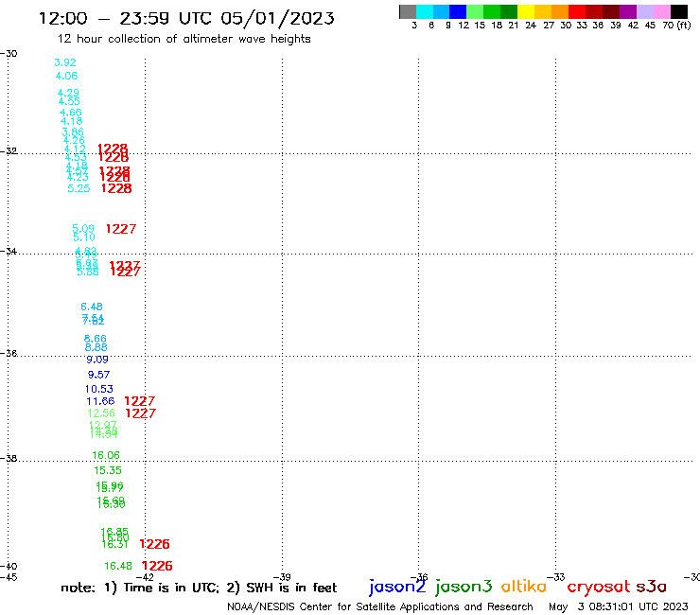
Task: Select the 4.29 wave height reading
Action: coord(68,93)
